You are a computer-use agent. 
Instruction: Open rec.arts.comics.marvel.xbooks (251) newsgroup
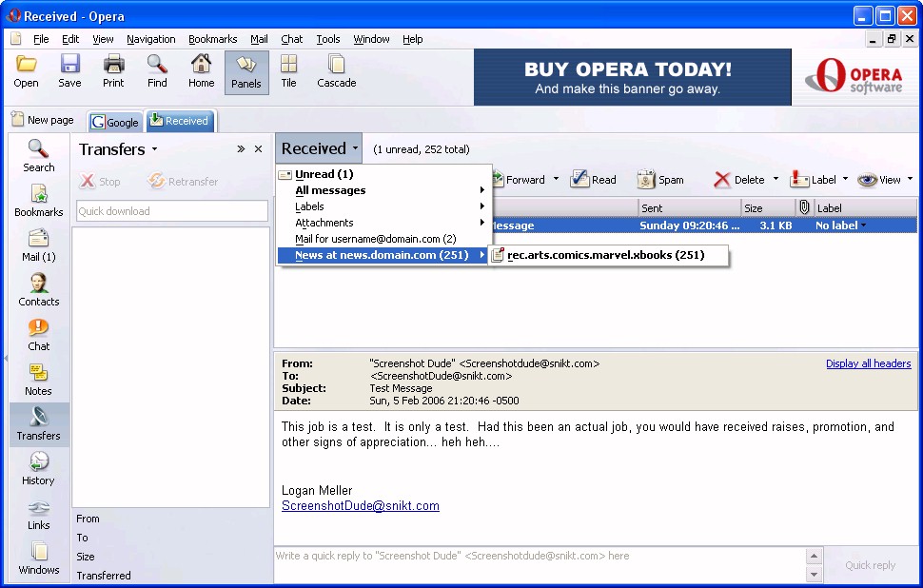pyautogui.click(x=609, y=255)
